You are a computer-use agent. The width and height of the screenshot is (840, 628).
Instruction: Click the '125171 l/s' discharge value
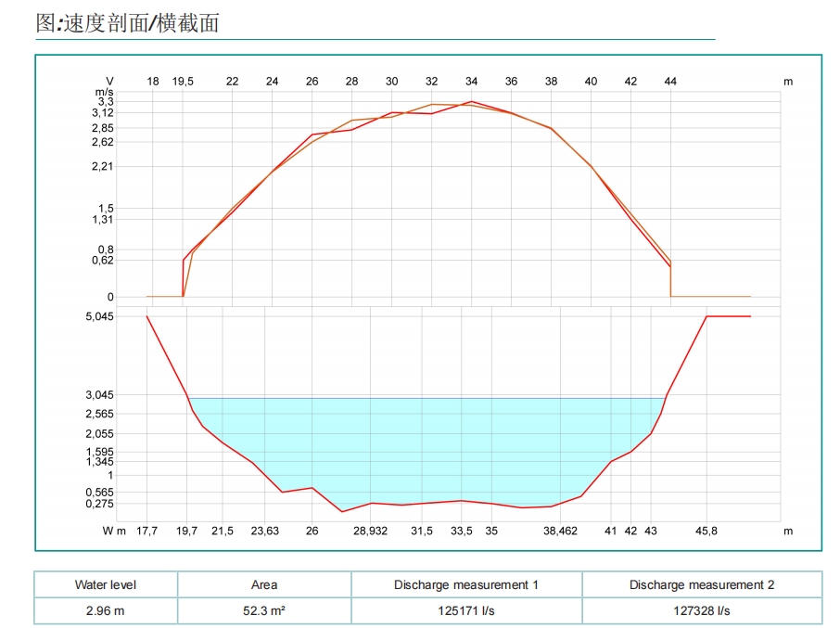466,610
